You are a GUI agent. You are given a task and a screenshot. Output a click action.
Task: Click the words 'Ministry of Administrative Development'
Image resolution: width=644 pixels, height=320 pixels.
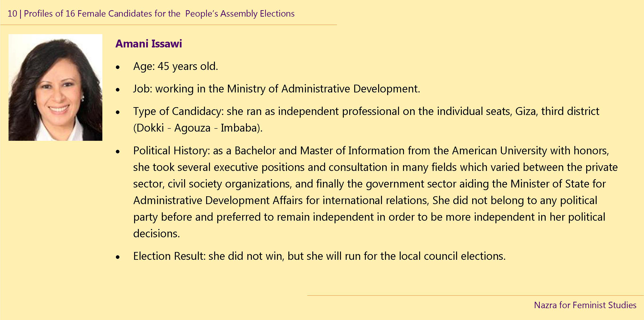point(323,89)
